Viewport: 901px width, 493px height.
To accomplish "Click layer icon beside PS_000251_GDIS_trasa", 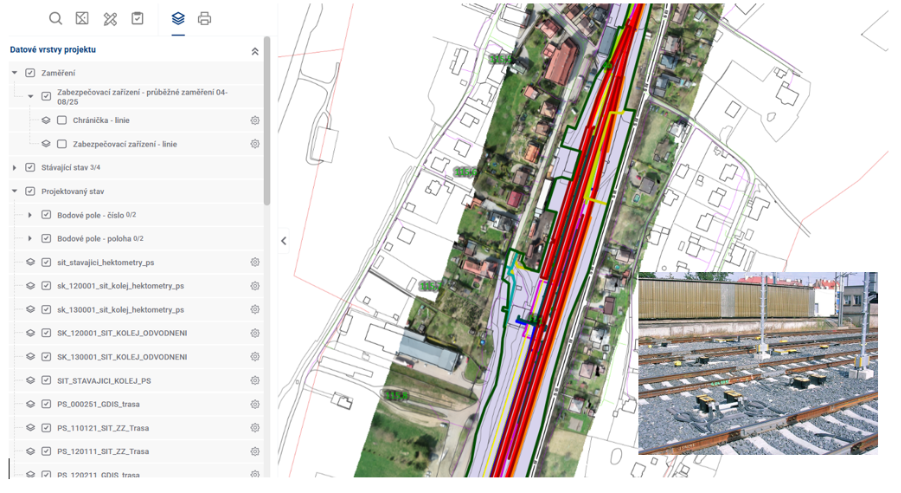I will pyautogui.click(x=30, y=404).
